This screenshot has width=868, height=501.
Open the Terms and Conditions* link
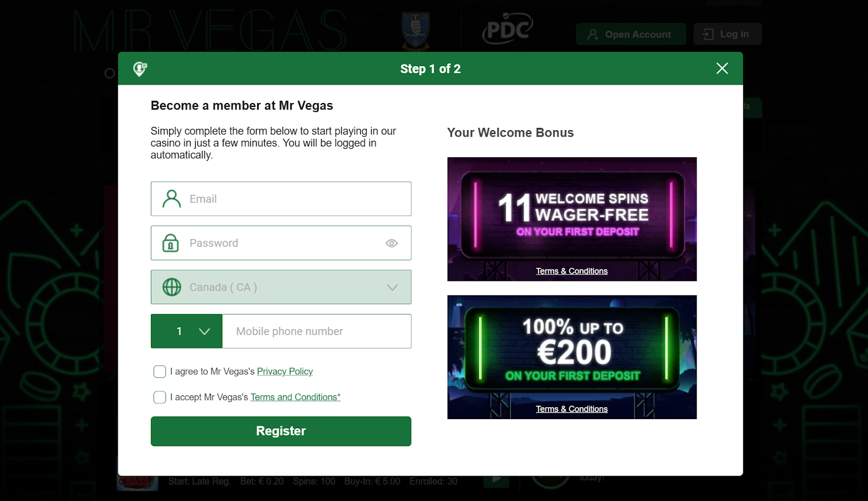[x=296, y=397]
